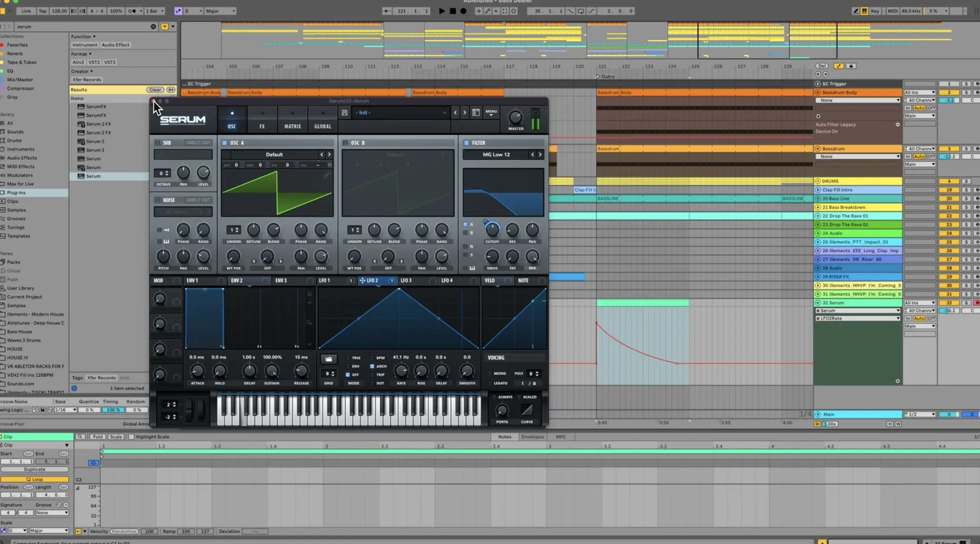Viewport: 980px width, 544px height.
Task: Go to previous Serum preset arrow
Action: (455, 112)
